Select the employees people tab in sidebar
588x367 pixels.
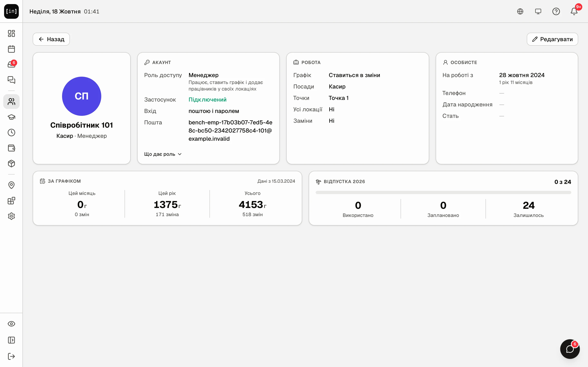pos(11,102)
